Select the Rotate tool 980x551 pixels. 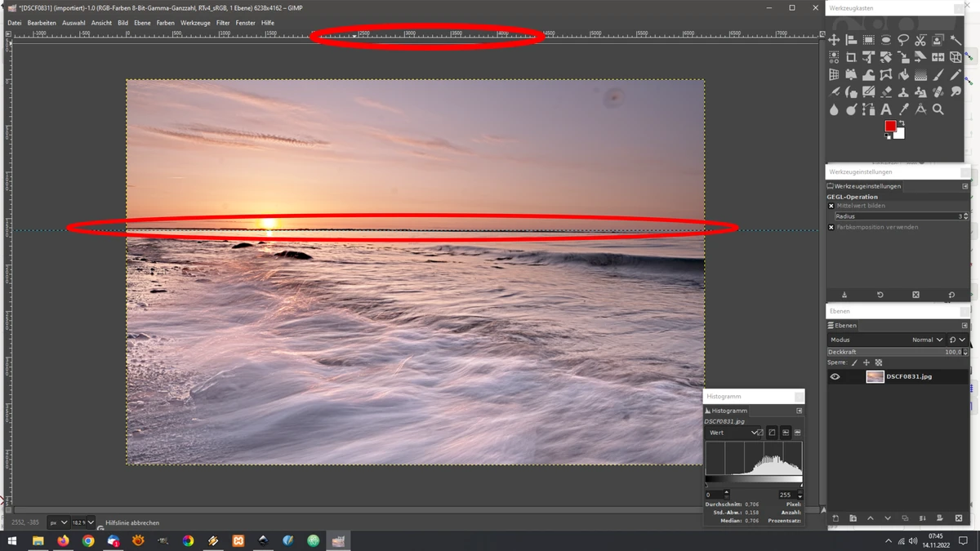pyautogui.click(x=886, y=56)
